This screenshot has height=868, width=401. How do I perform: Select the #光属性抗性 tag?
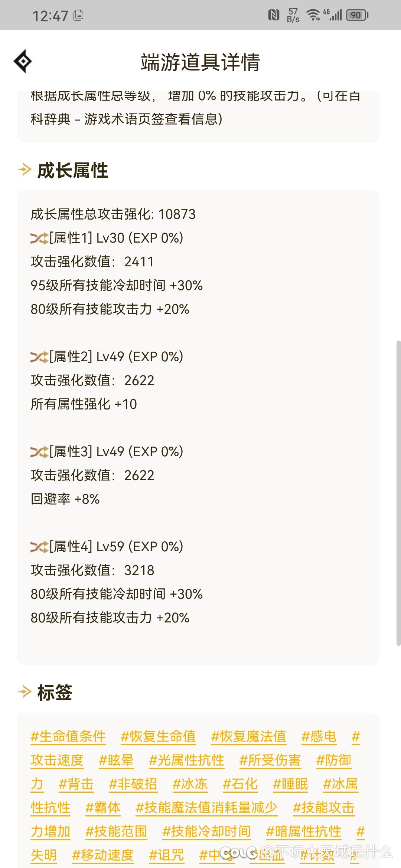[x=186, y=760]
